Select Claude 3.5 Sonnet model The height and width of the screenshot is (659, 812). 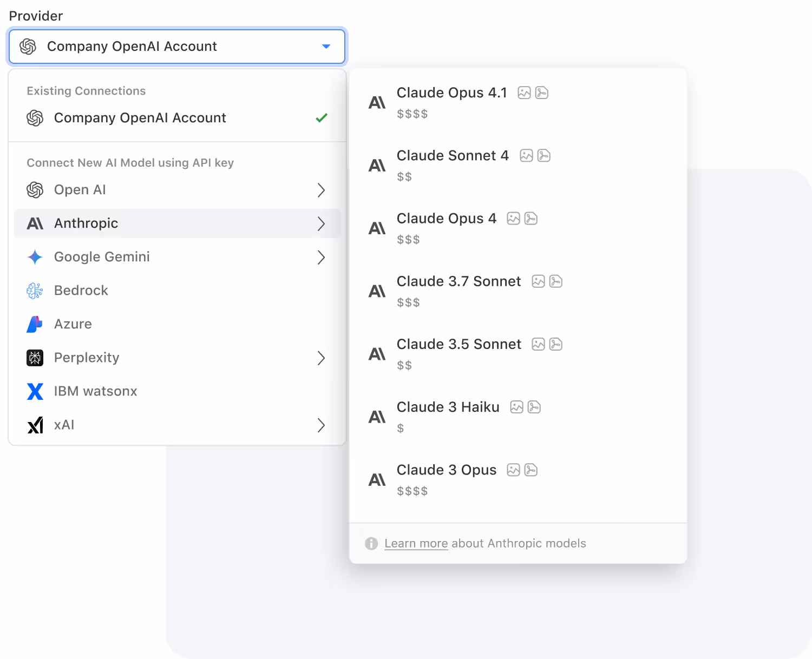(x=518, y=354)
